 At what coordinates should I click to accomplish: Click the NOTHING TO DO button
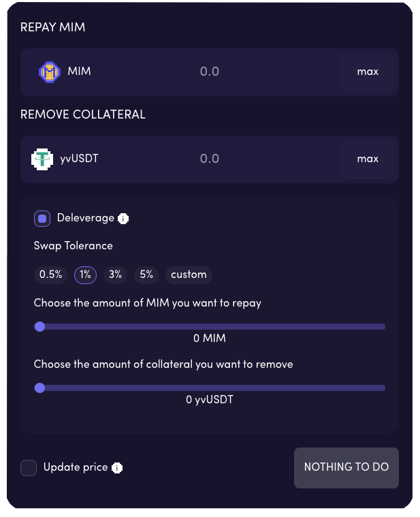[x=346, y=467]
